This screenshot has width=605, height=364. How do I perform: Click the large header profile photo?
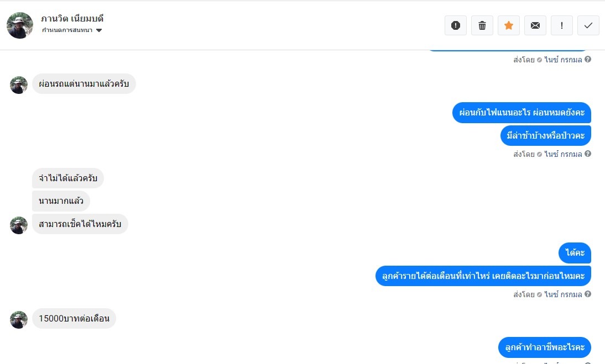tap(20, 25)
